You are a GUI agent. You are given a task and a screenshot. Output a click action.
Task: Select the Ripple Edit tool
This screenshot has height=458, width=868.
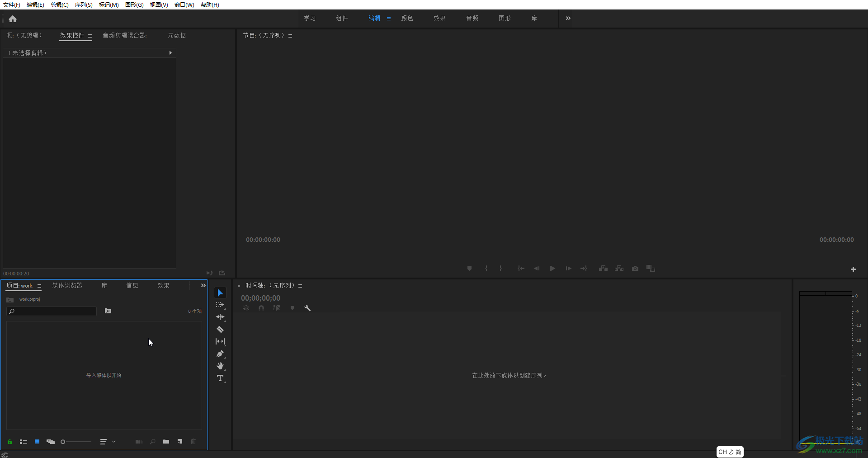(x=220, y=317)
